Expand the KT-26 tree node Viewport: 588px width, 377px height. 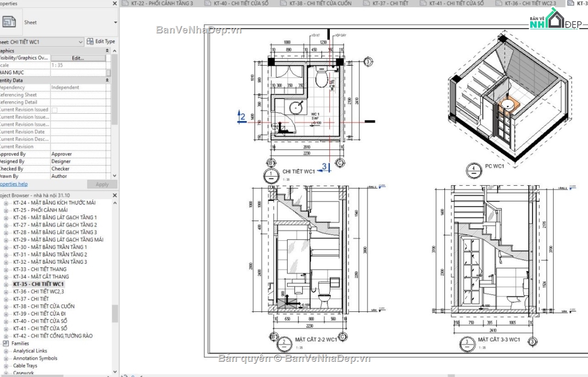(6, 218)
